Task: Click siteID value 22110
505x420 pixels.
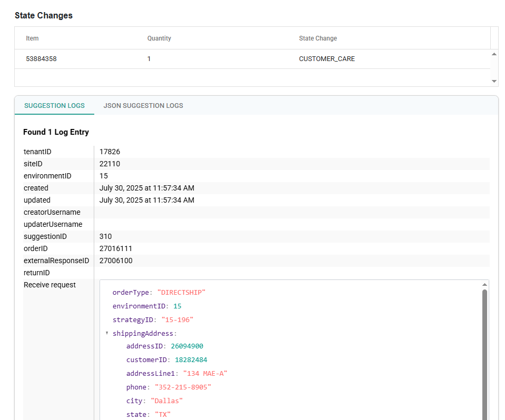Action: point(110,164)
